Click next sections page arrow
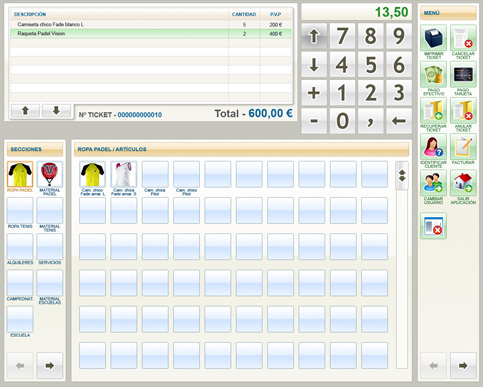Screen dimensions: 483x387 click(50, 366)
